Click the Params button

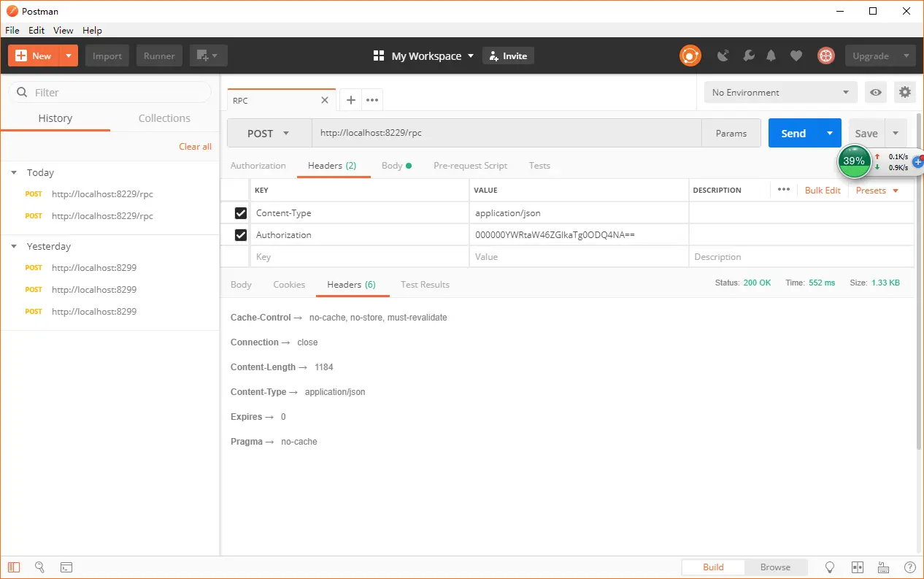(731, 133)
